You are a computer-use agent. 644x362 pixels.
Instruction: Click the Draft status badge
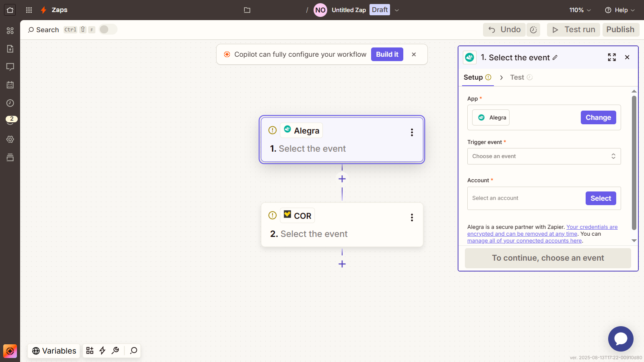click(x=380, y=10)
